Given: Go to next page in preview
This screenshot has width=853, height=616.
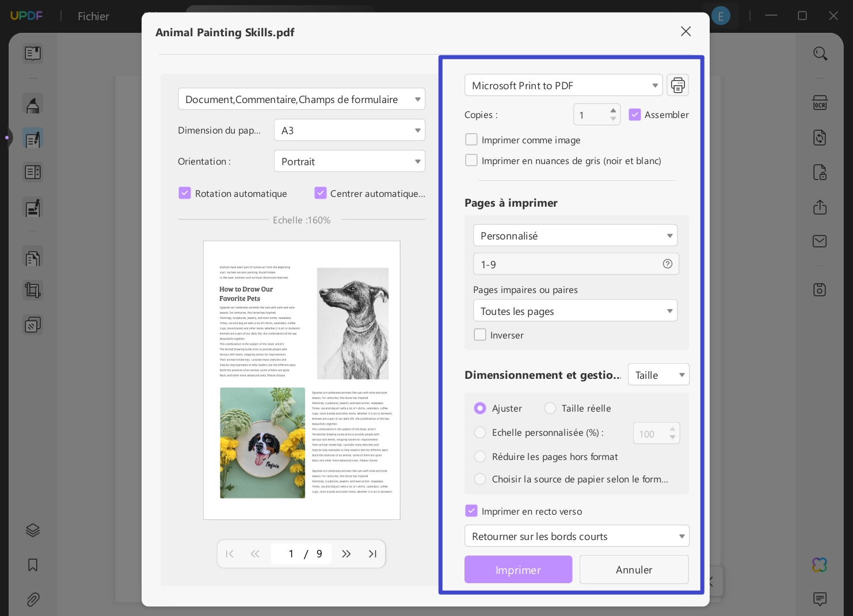Looking at the screenshot, I should tap(346, 554).
